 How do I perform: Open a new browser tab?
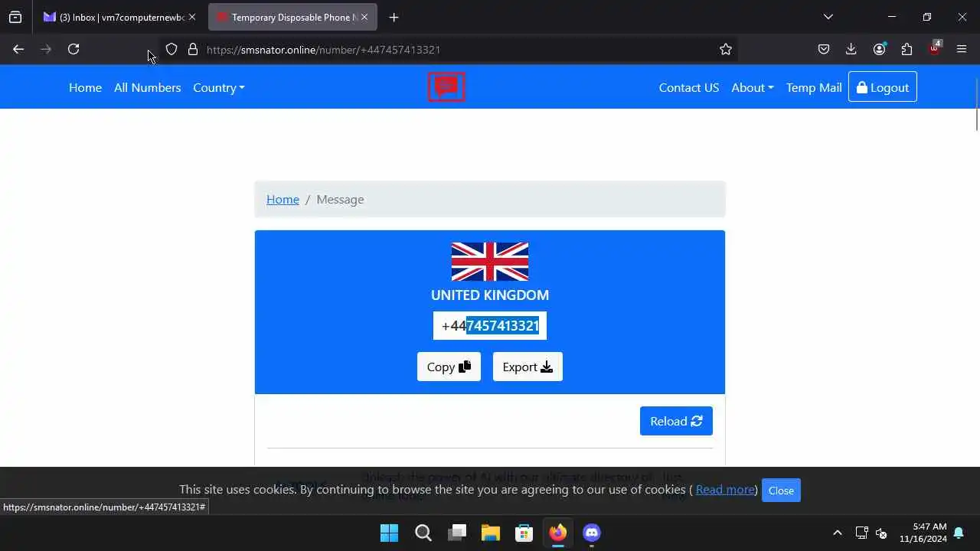[394, 17]
